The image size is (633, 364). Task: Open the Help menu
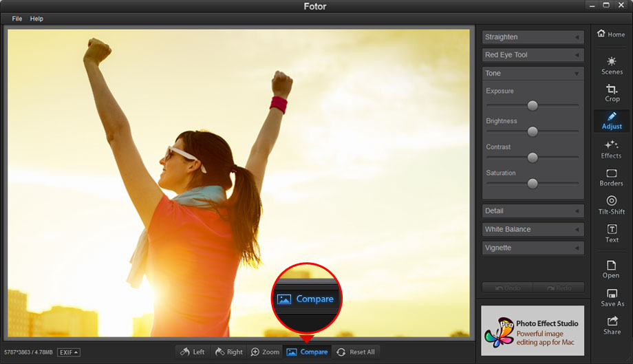[x=36, y=19]
